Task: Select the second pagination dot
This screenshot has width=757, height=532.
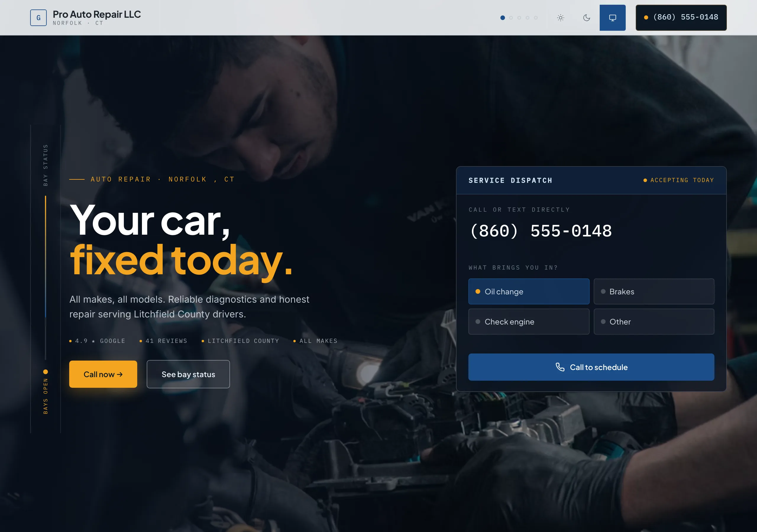Action: tap(511, 18)
